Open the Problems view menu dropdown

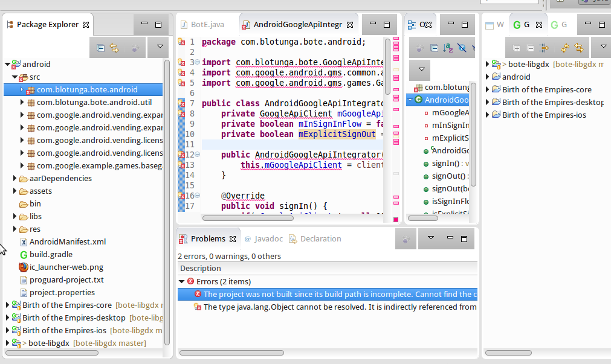point(430,237)
